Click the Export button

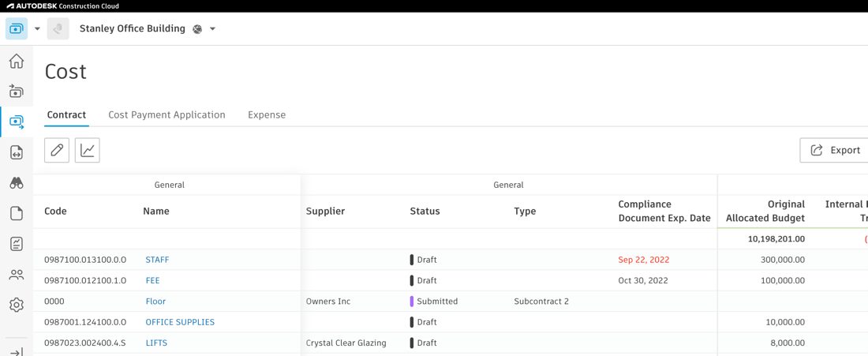(836, 150)
